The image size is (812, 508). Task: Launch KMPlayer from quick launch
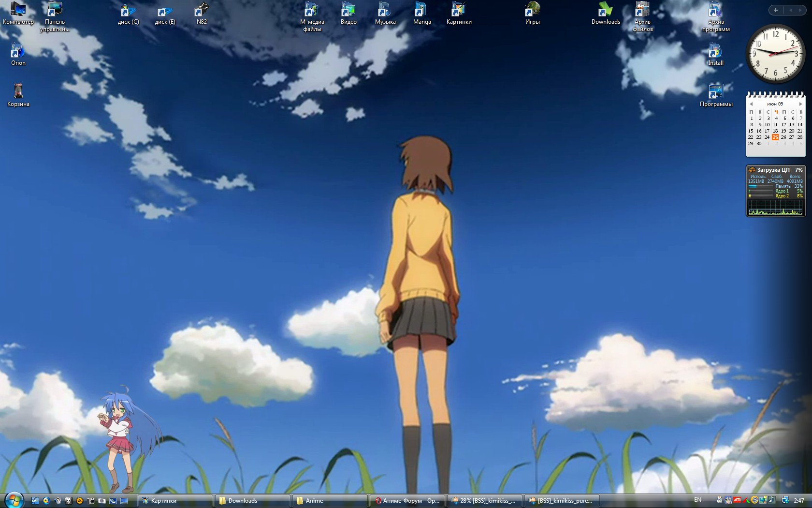(35, 501)
